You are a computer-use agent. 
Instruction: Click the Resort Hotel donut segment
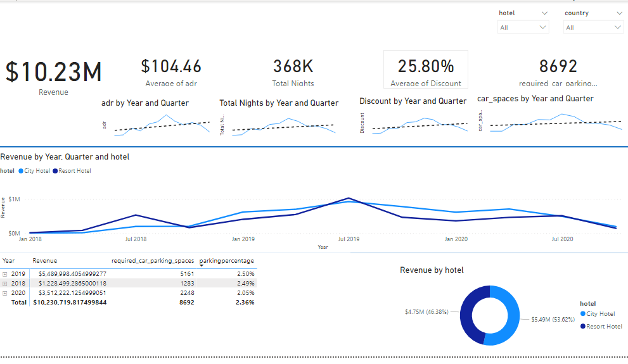(x=466, y=315)
